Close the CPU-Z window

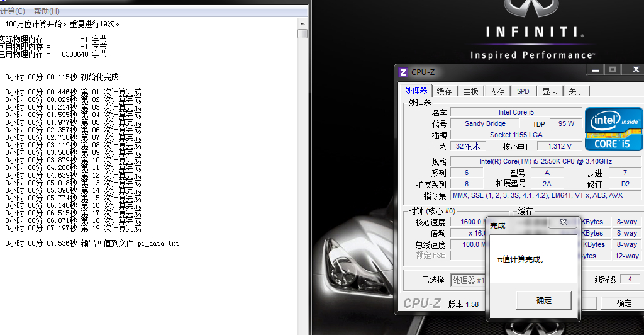635,70
